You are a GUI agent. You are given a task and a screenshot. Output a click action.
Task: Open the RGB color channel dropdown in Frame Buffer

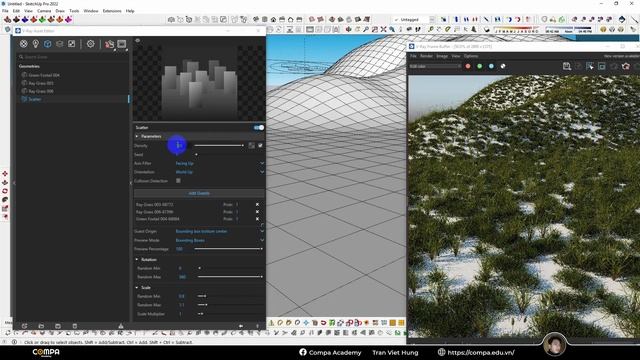click(x=434, y=66)
